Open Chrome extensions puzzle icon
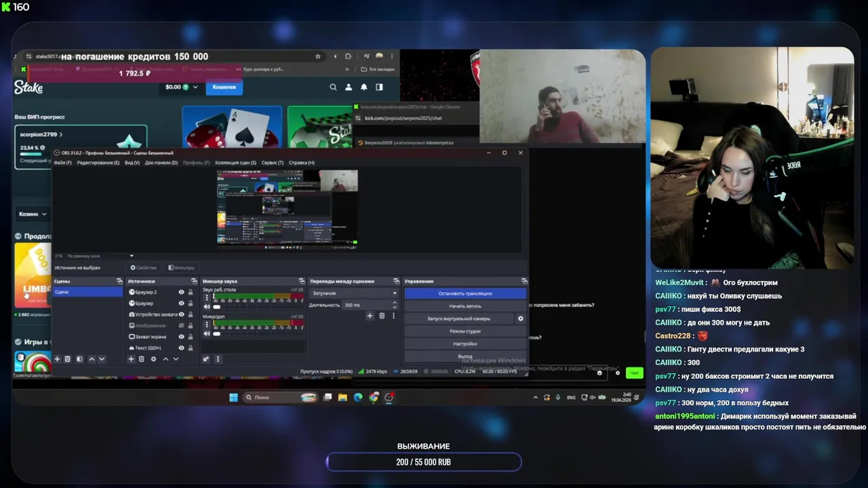The height and width of the screenshot is (488, 868). point(348,56)
